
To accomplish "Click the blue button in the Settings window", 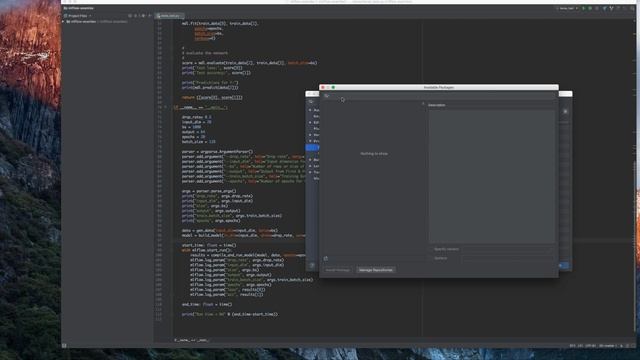I will tap(564, 266).
